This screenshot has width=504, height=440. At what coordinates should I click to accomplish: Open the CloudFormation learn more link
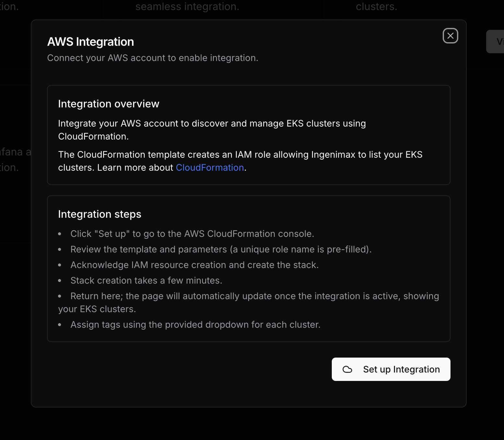(x=210, y=167)
